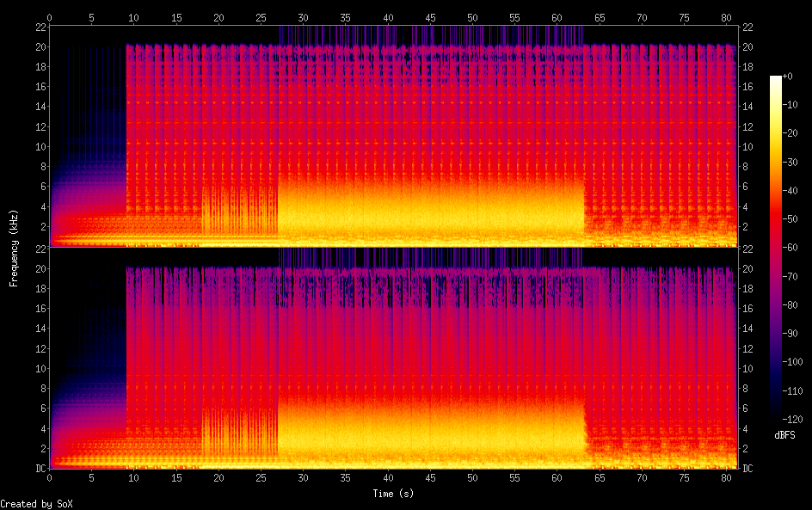Click the '25' tick on the bottom time axis
Viewport: 812px width, 510px height.
coord(261,478)
